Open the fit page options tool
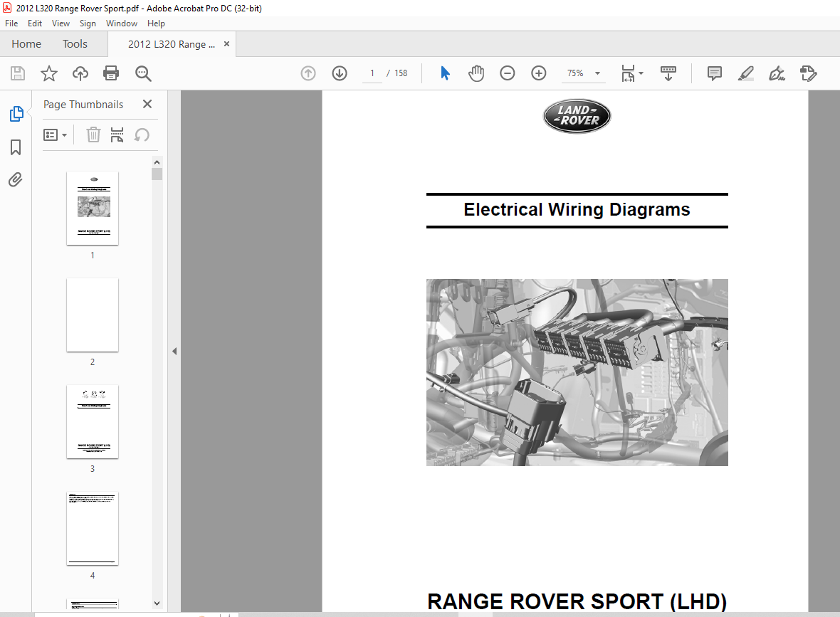This screenshot has width=840, height=617. point(631,73)
